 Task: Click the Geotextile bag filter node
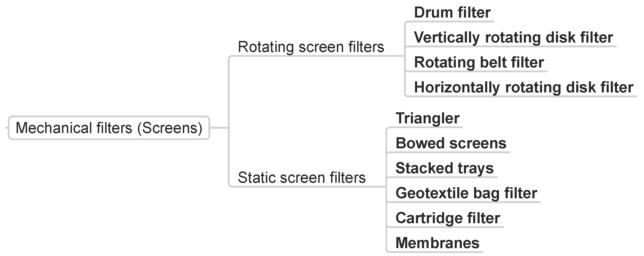466,193
